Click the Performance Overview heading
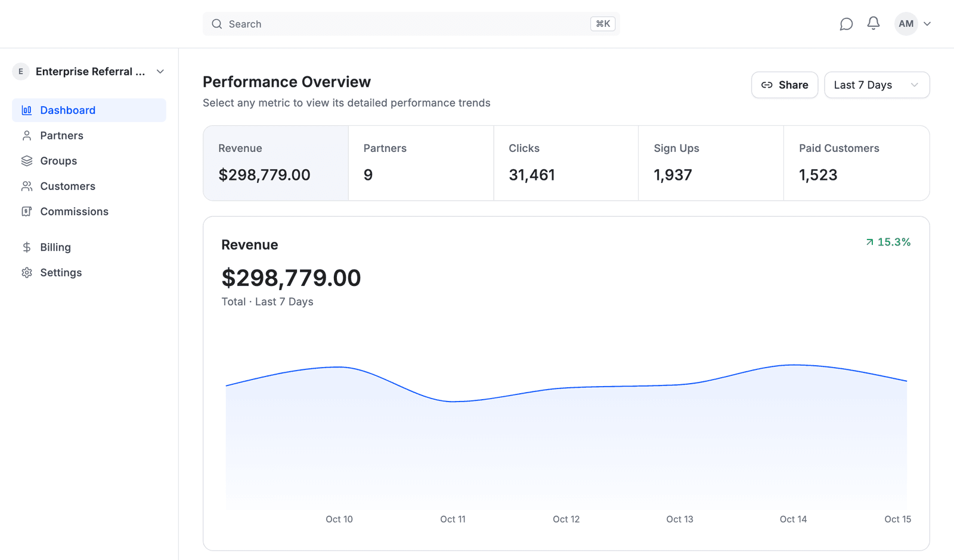This screenshot has width=954, height=560. coord(287,82)
